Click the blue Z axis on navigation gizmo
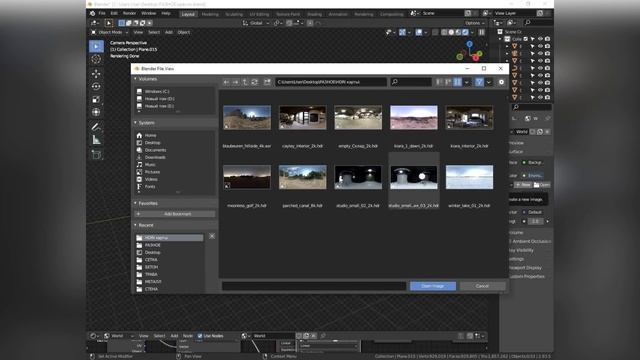 (469, 43)
